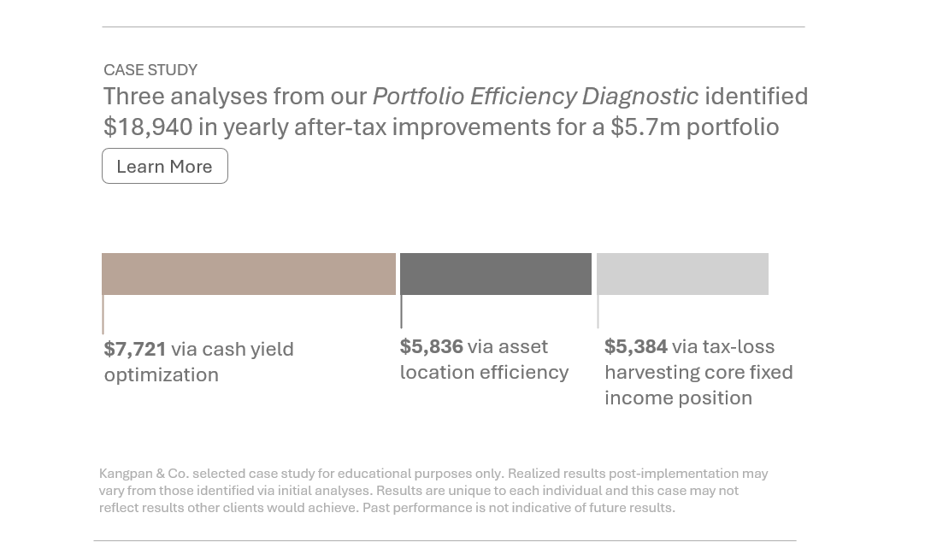The height and width of the screenshot is (560, 937).
Task: Select the $7,721 amount label
Action: click(x=135, y=349)
